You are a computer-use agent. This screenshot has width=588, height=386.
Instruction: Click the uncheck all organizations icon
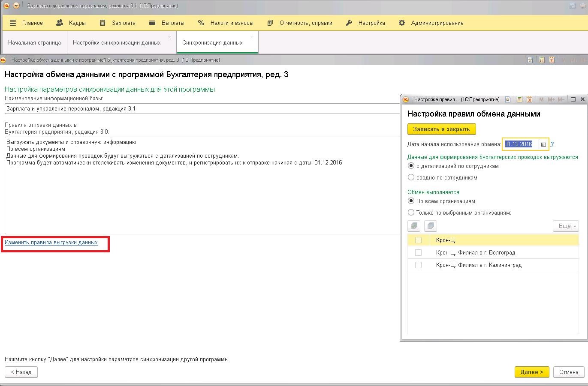[x=430, y=226]
